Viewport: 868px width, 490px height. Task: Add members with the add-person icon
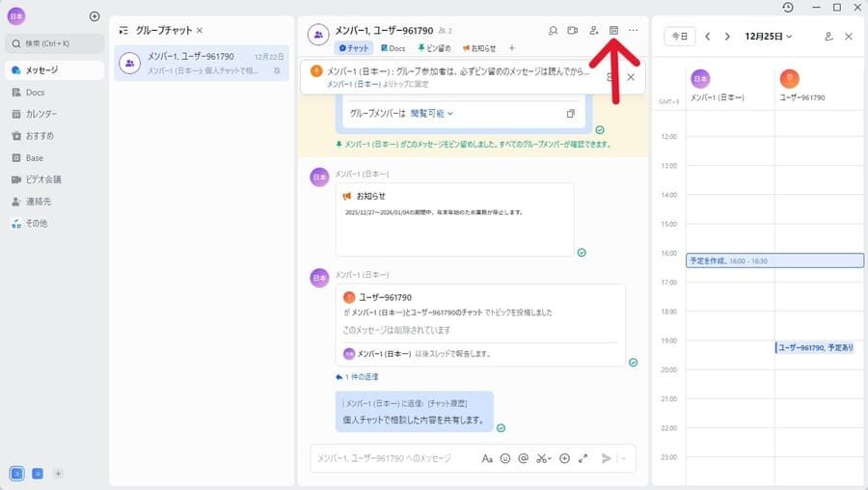tap(593, 31)
